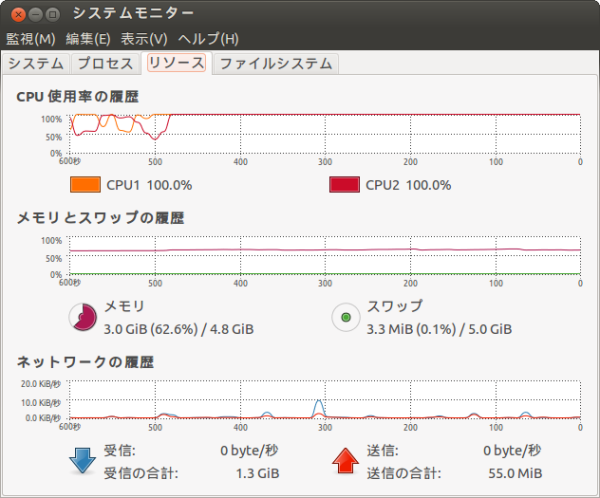Viewport: 600px width, 498px height.
Task: Click the blue download arrow icon
Action: [79, 461]
